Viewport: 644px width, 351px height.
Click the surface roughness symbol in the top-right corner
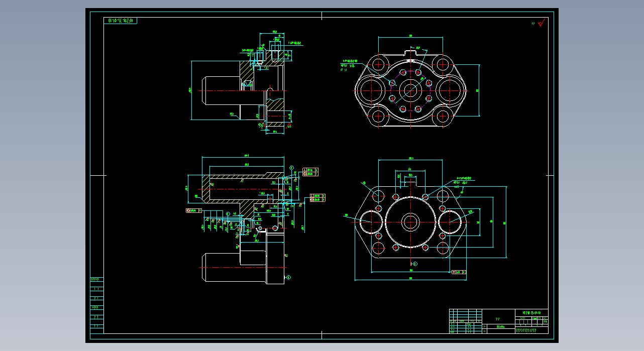pos(541,23)
